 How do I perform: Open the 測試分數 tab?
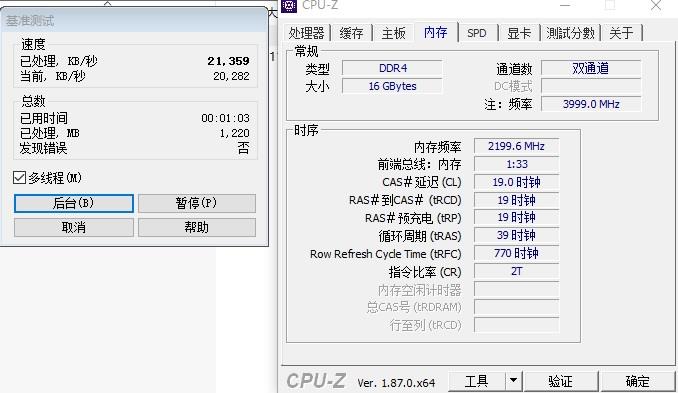tap(570, 33)
